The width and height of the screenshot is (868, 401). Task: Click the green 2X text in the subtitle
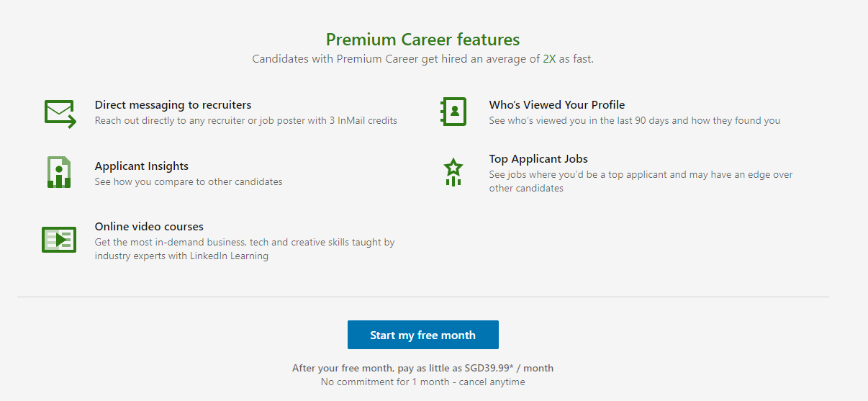tap(550, 59)
